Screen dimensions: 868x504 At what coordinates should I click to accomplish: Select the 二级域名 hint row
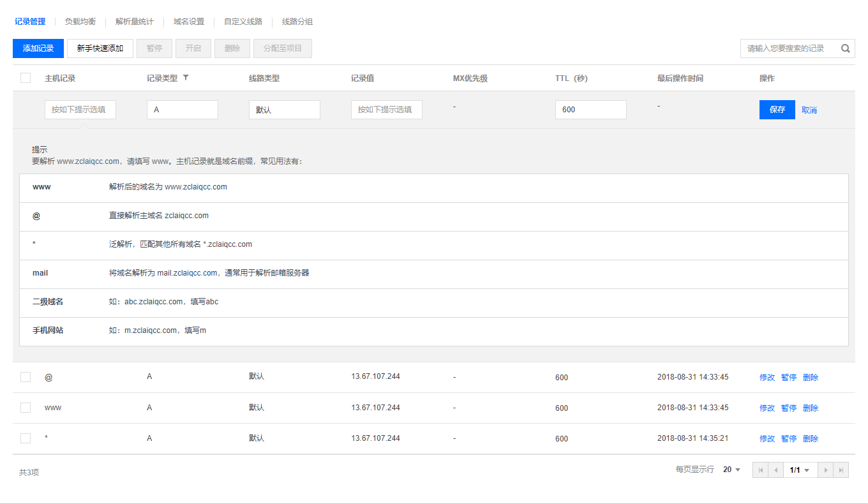point(434,303)
